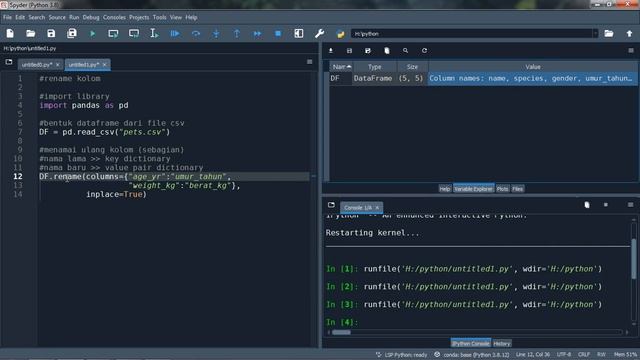This screenshot has width=640, height=360.
Task: Save the current file
Action: tap(51, 33)
